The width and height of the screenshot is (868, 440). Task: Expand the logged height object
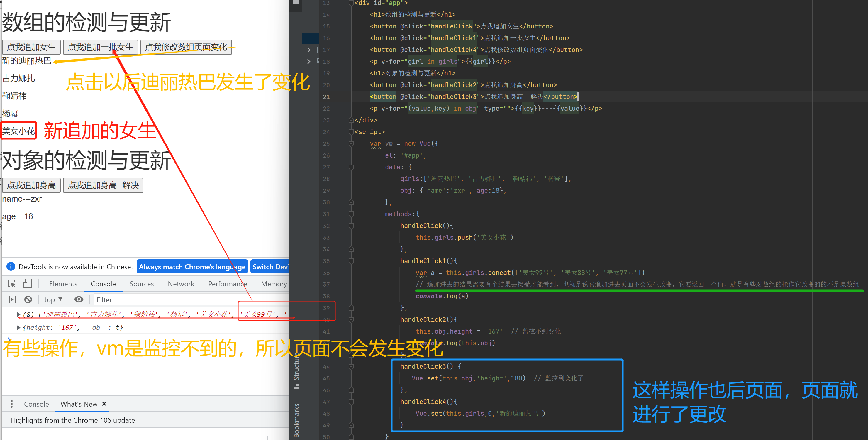click(x=19, y=327)
